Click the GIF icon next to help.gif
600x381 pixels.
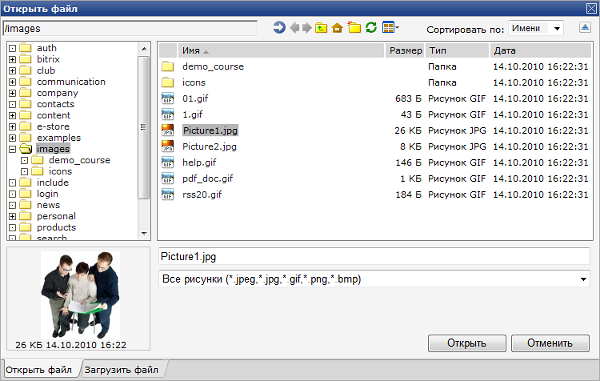pyautogui.click(x=168, y=163)
